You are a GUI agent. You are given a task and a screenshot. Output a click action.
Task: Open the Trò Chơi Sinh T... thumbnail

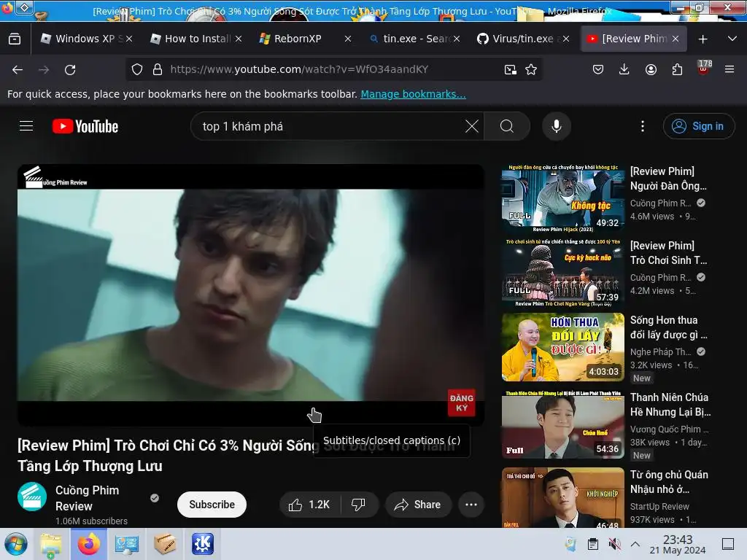pos(562,273)
